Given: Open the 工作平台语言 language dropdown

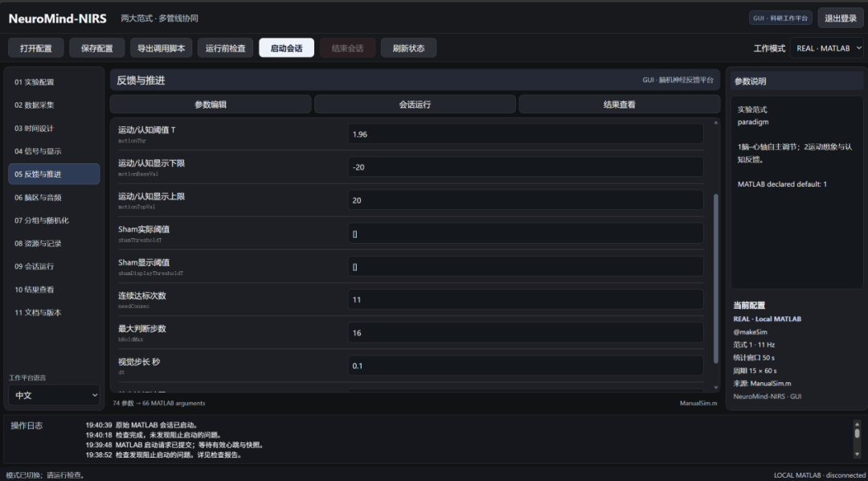Looking at the screenshot, I should click(x=55, y=395).
